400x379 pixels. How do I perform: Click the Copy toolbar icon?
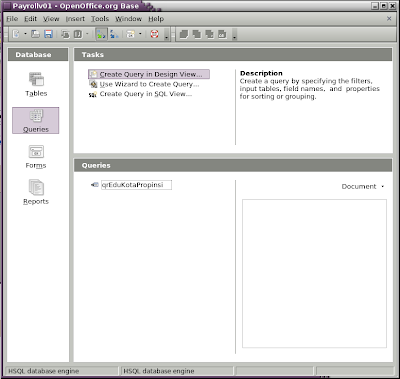click(65, 34)
